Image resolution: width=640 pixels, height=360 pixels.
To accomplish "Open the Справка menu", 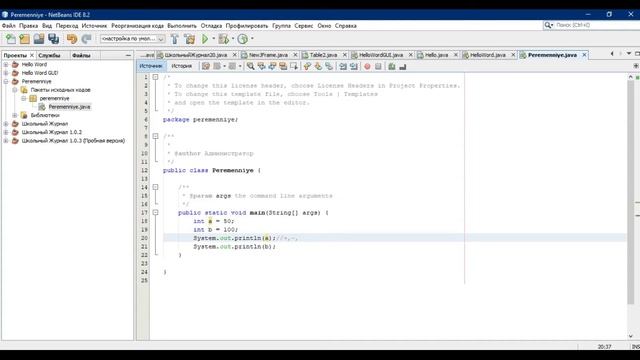I will click(x=346, y=26).
